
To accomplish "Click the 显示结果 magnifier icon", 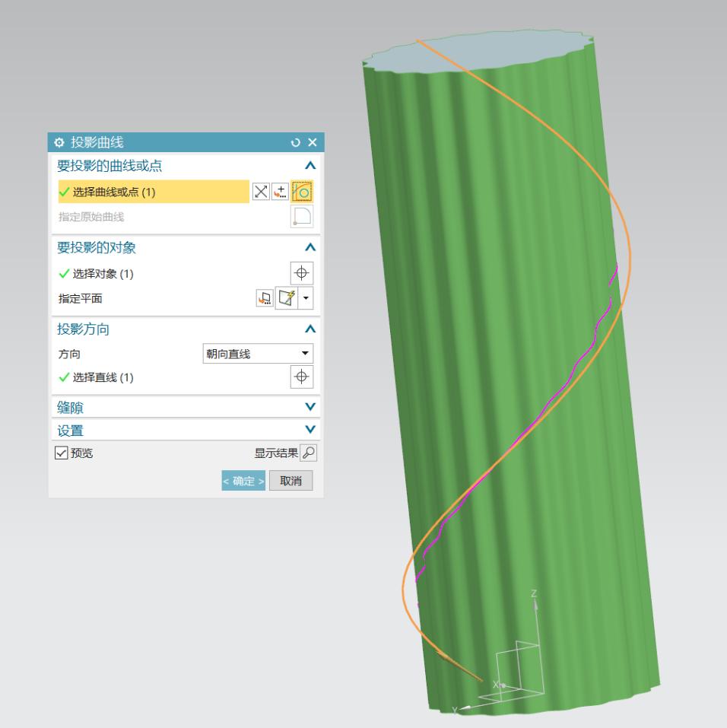I will coord(307,452).
